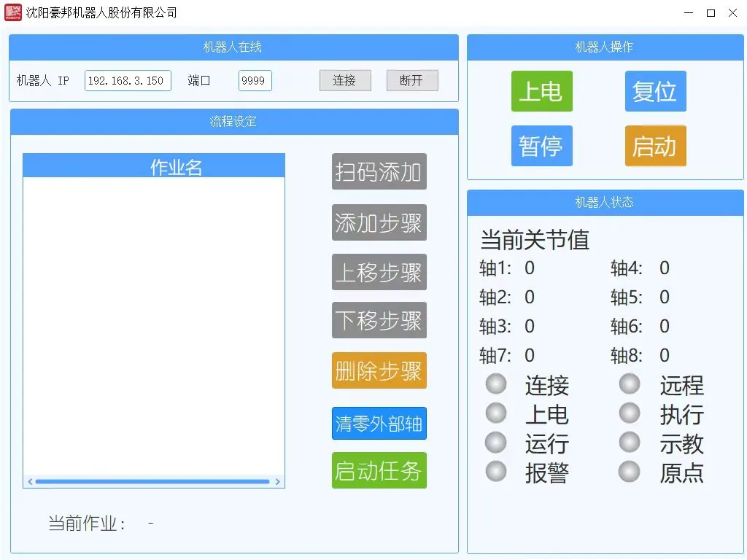The image size is (747, 560).
Task: Click 启动任务 to start the task
Action: point(378,470)
